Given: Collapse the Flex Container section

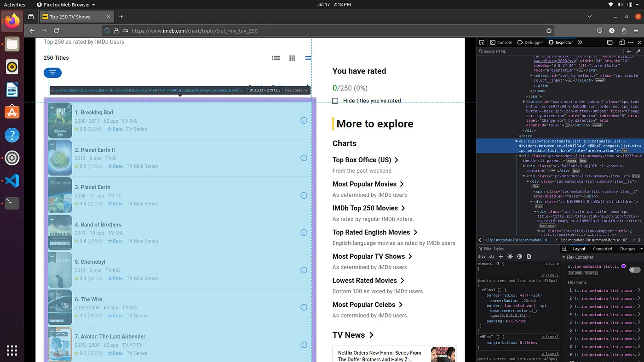Looking at the screenshot, I should 564,257.
